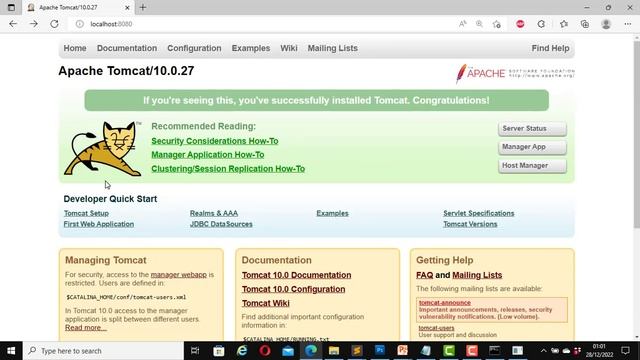Viewport: 640px width, 360px height.
Task: Open Manager Application How-To link
Action: click(208, 155)
